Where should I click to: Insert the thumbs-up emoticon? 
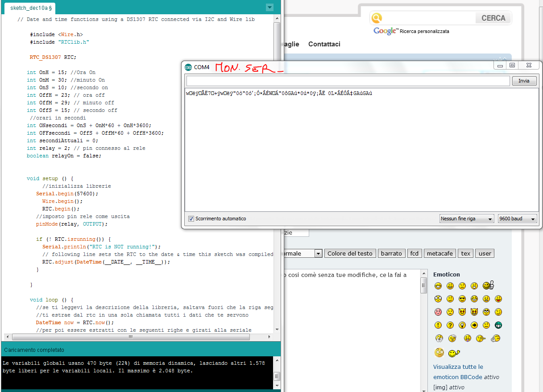click(489, 286)
